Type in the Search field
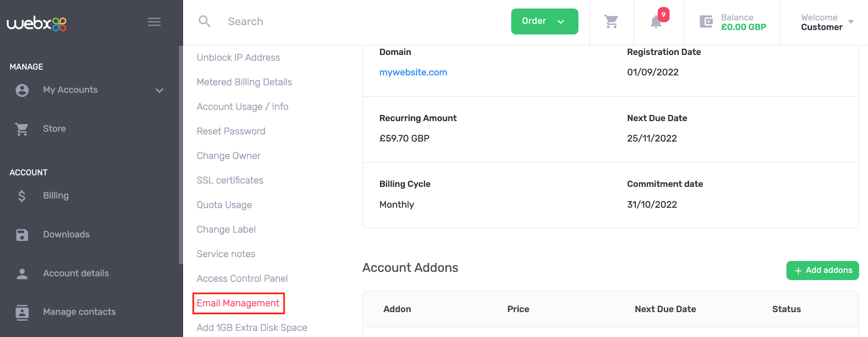868x337 pixels. (325, 22)
